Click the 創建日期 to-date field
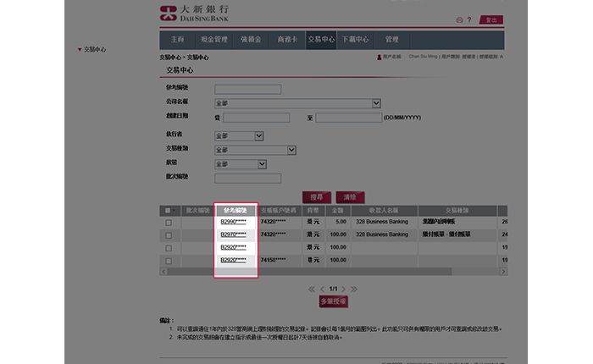 pyautogui.click(x=349, y=118)
